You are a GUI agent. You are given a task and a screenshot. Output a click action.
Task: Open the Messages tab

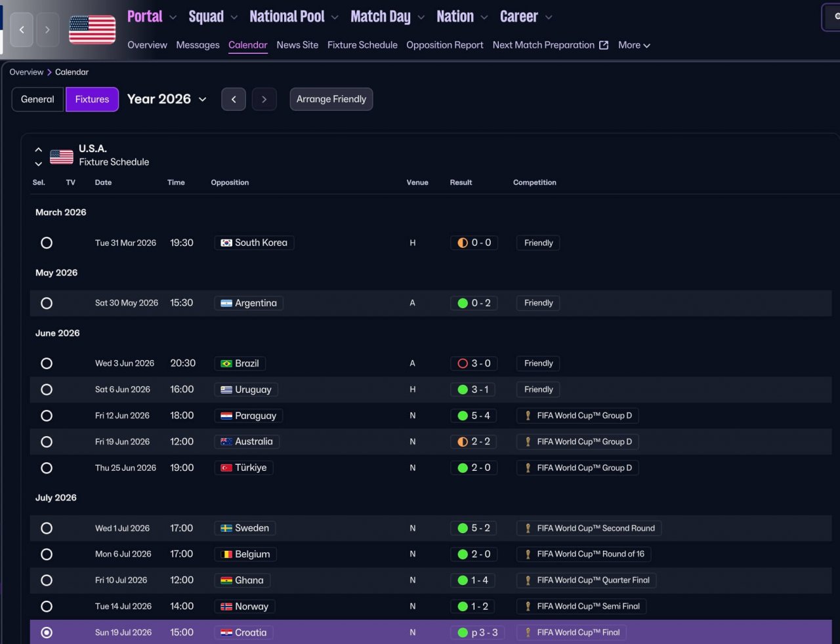[198, 45]
